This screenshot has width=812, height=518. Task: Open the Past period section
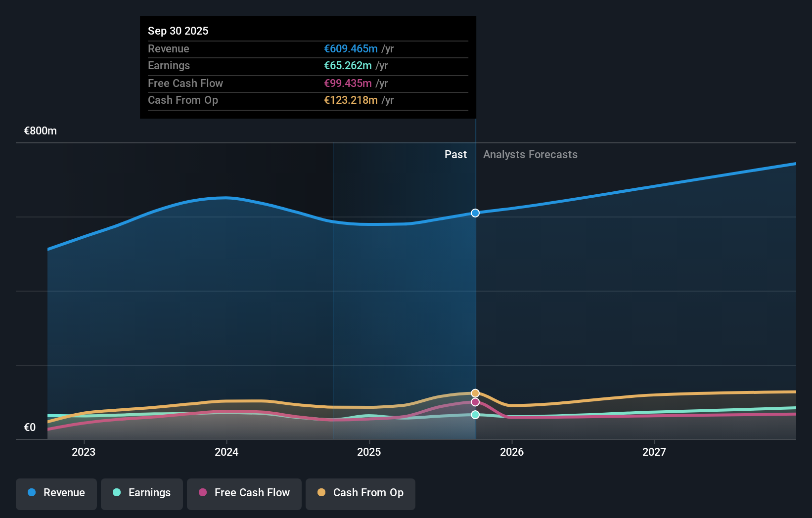pos(455,154)
